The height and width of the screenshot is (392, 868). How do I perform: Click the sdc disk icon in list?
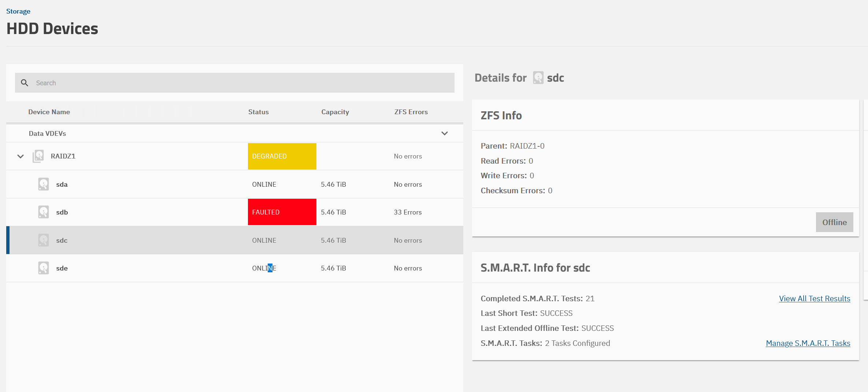coord(44,240)
